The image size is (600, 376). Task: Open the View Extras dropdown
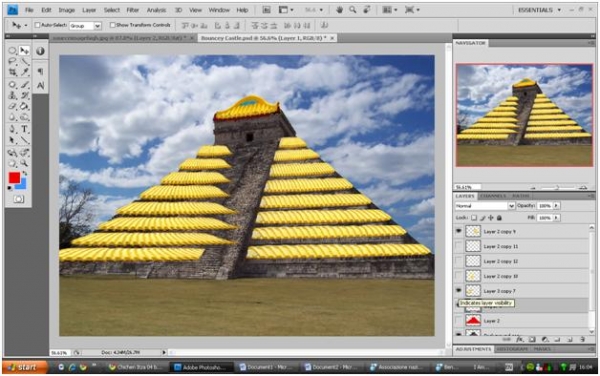[285, 10]
